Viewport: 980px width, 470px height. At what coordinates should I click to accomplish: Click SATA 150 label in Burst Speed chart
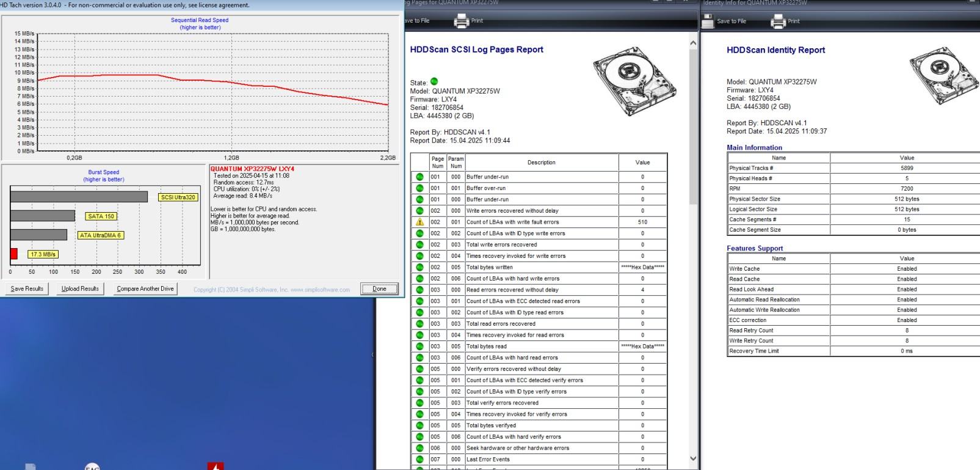(101, 216)
